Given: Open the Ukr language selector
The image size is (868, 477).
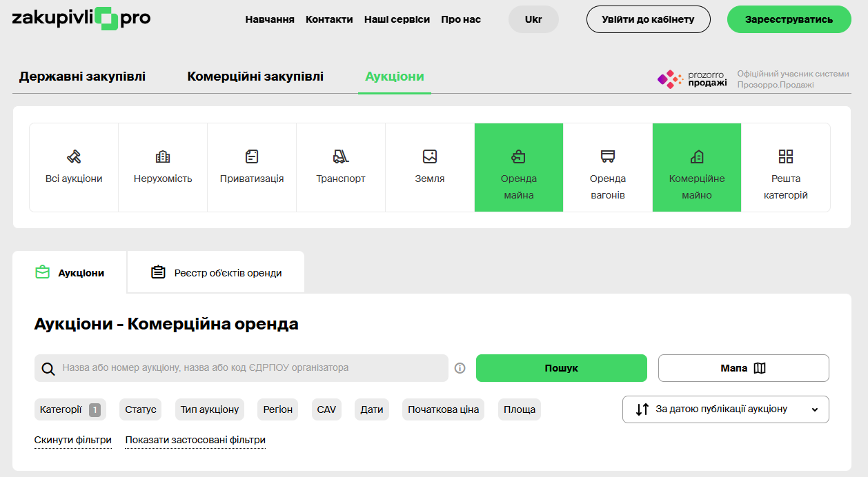Looking at the screenshot, I should point(533,19).
